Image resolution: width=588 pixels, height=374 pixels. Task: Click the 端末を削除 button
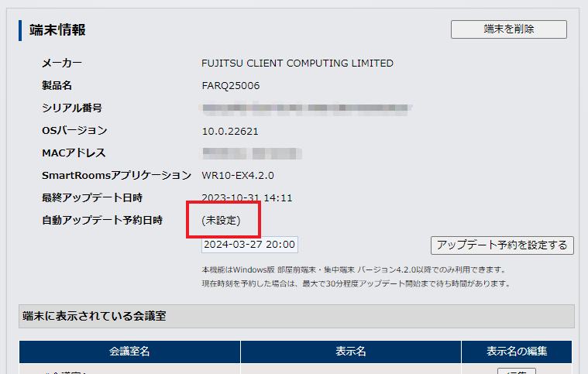(x=509, y=29)
